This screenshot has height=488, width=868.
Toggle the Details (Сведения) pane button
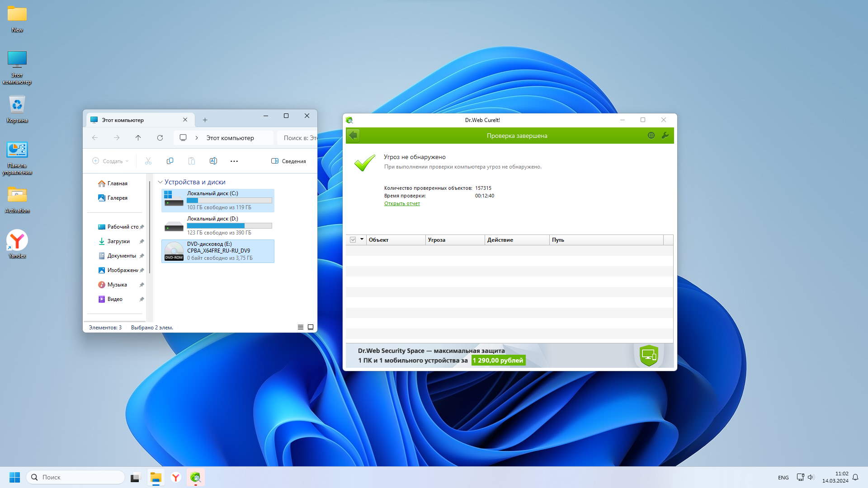288,161
